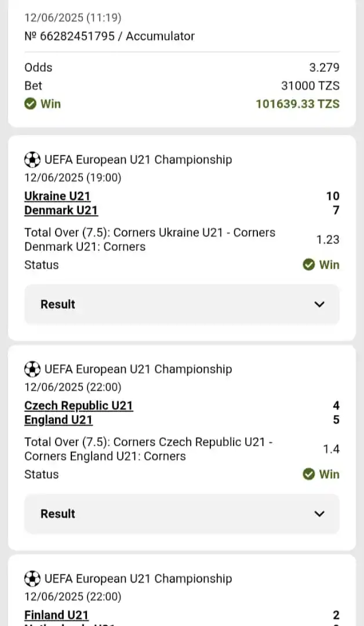Image resolution: width=364 pixels, height=626 pixels.
Task: Click the Win check icon under Czech vs England
Action: [308, 474]
